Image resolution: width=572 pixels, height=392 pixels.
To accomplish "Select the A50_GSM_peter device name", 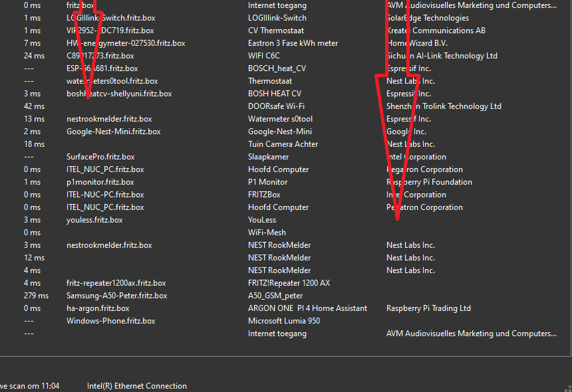I will 275,296.
